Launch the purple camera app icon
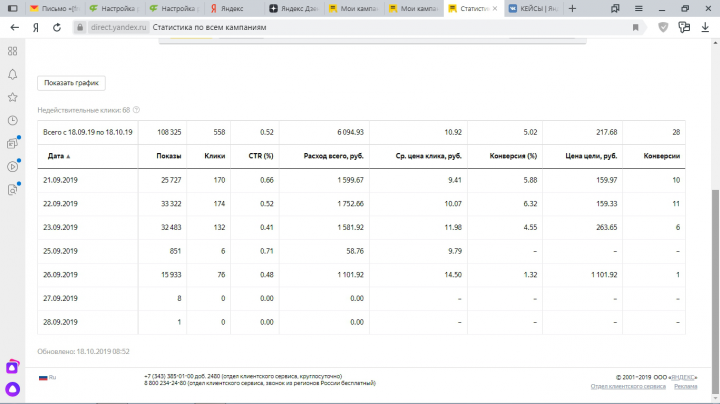The height and width of the screenshot is (404, 720). 12,367
